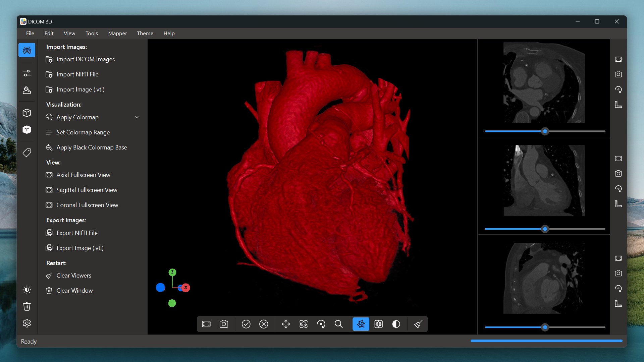Open the sliders adjustment panel icon
644x362 pixels.
click(27, 73)
